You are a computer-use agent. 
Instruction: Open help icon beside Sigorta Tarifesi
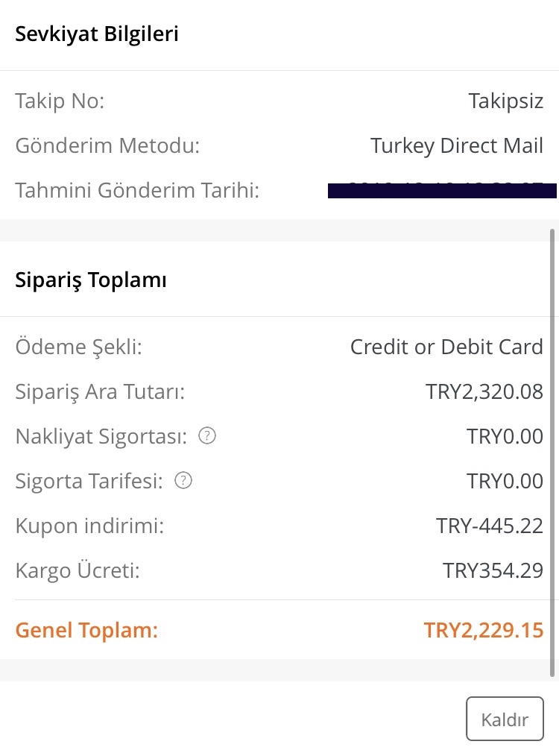(x=183, y=481)
